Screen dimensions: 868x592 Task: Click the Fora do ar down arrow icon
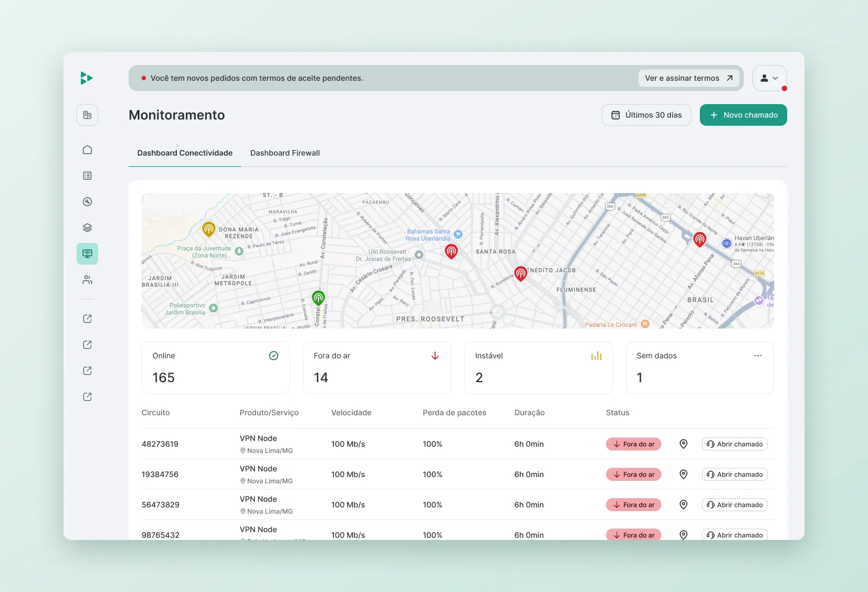point(435,356)
